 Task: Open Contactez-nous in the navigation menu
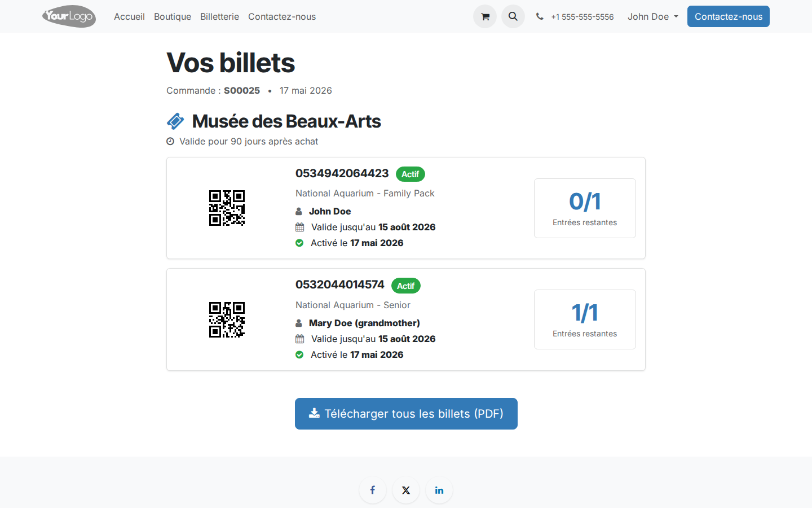point(282,16)
